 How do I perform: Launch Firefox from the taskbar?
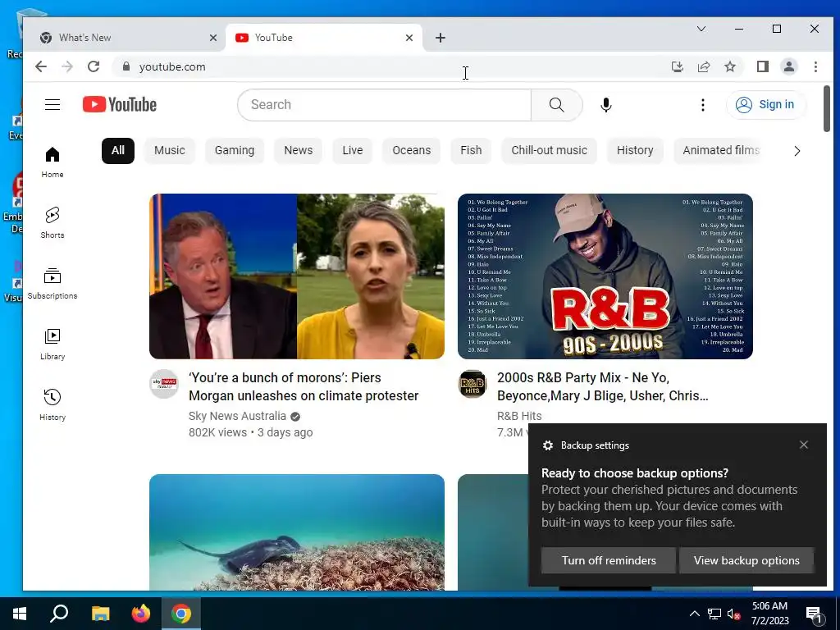tap(141, 614)
